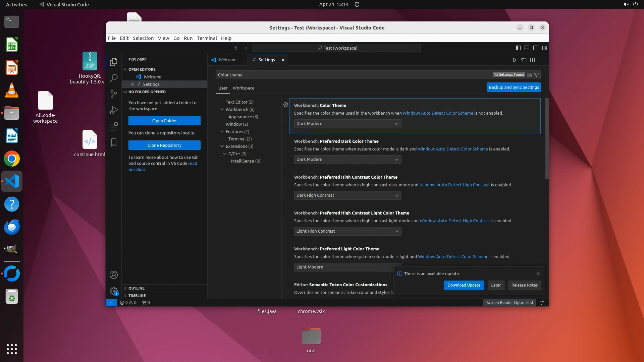Click the filter settings funnel icon
The height and width of the screenshot is (362, 644).
click(x=536, y=75)
